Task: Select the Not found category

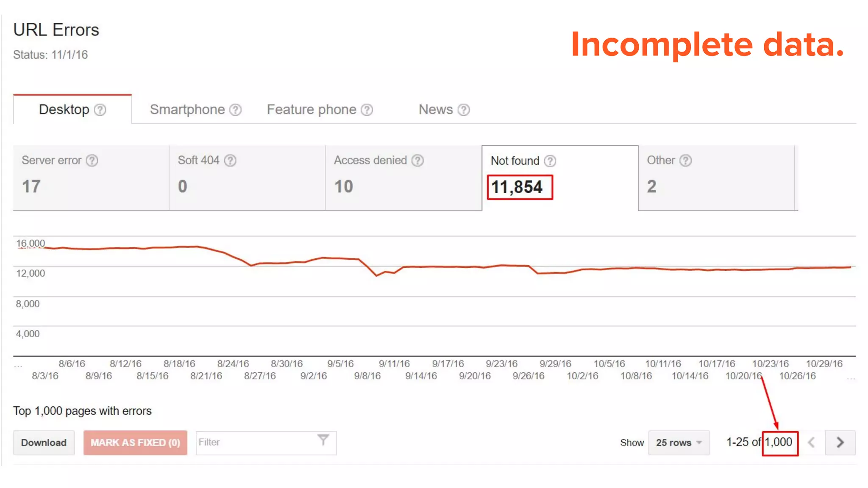Action: (x=560, y=178)
